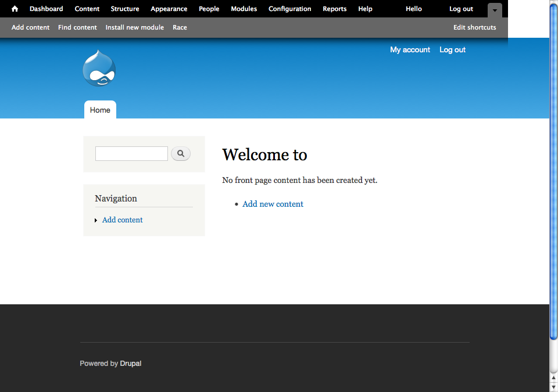
Task: Open Install new module shortcut
Action: 134,27
